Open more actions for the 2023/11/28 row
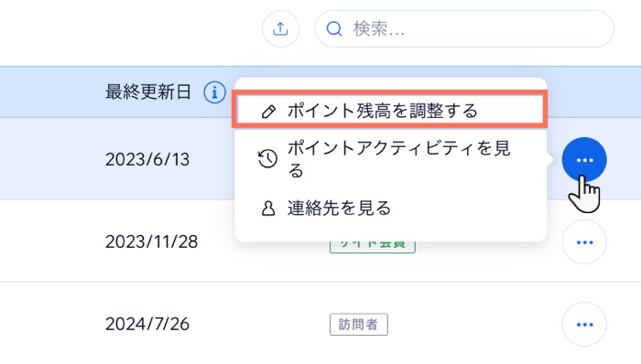641x364 pixels. pos(584,242)
